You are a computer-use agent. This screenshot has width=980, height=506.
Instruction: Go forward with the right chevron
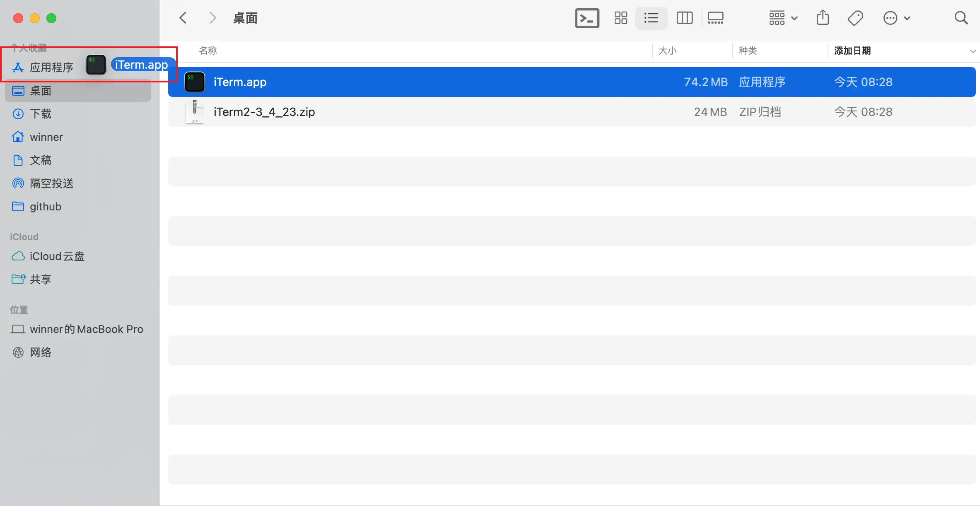[x=212, y=18]
